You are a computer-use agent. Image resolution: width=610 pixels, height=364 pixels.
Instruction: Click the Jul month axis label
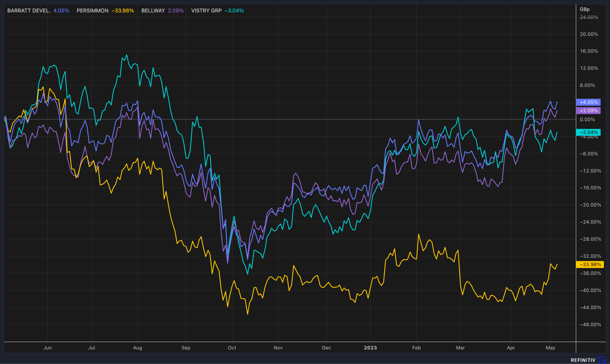tap(91, 348)
